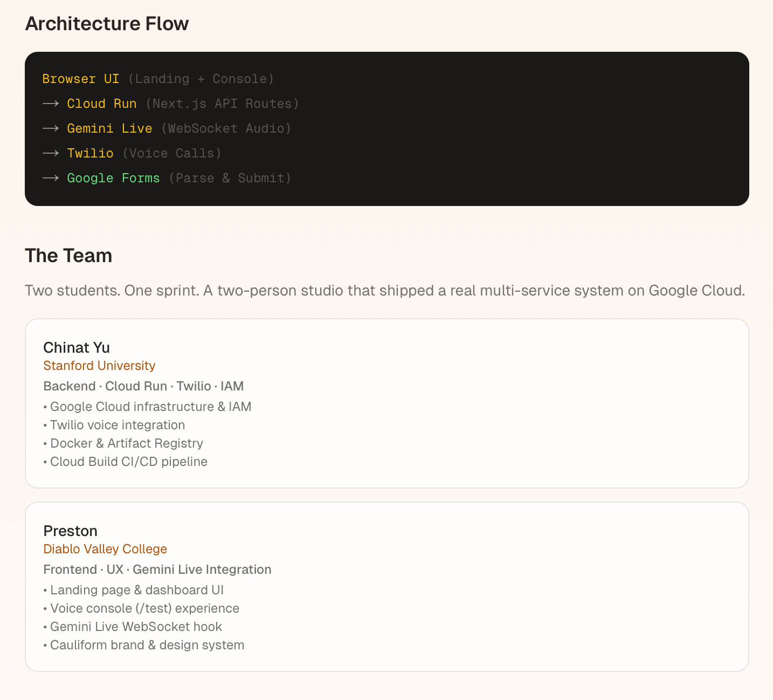The image size is (773, 700).
Task: Click the arrow before Gemini Live
Action: pyautogui.click(x=51, y=128)
